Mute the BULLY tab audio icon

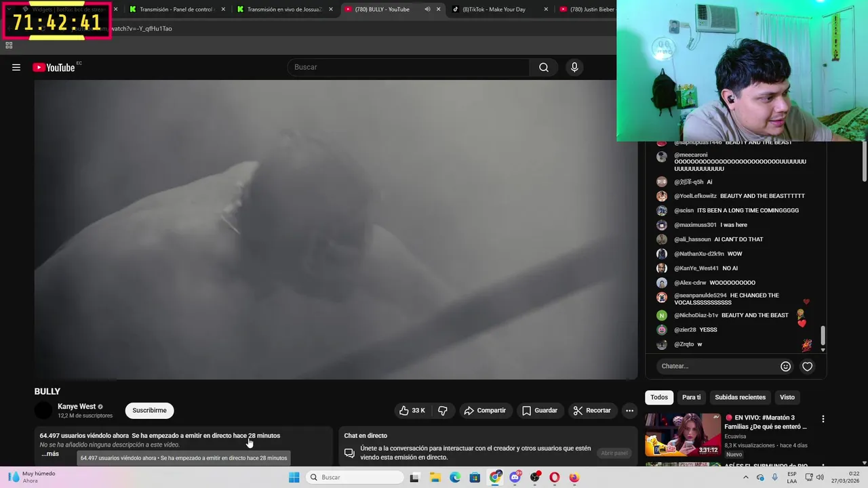[427, 9]
